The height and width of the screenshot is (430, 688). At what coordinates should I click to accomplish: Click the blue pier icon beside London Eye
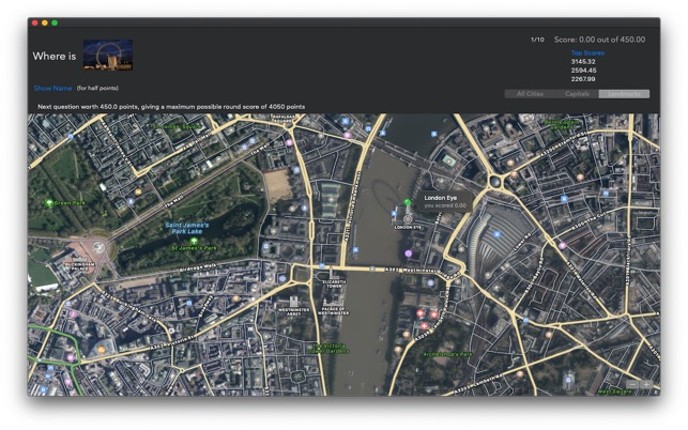(394, 214)
